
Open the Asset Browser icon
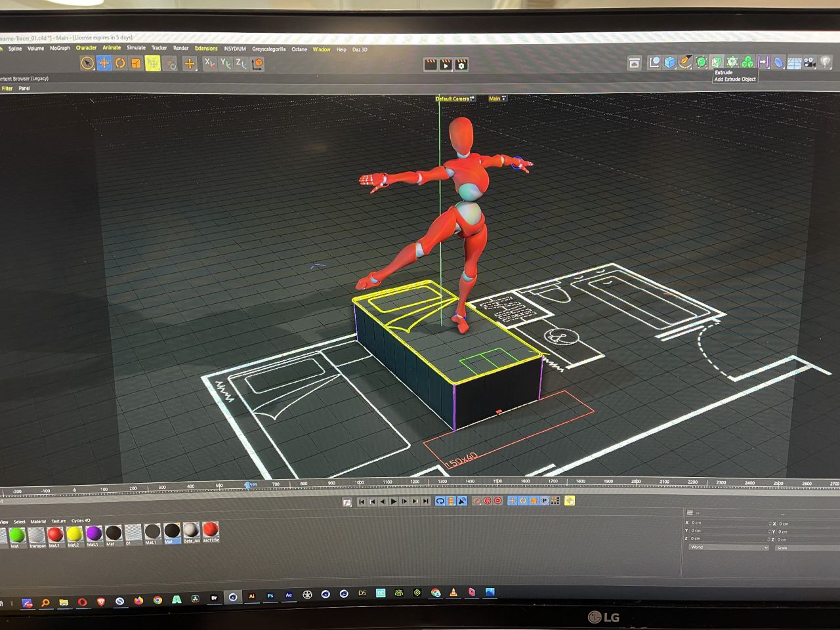(634, 63)
